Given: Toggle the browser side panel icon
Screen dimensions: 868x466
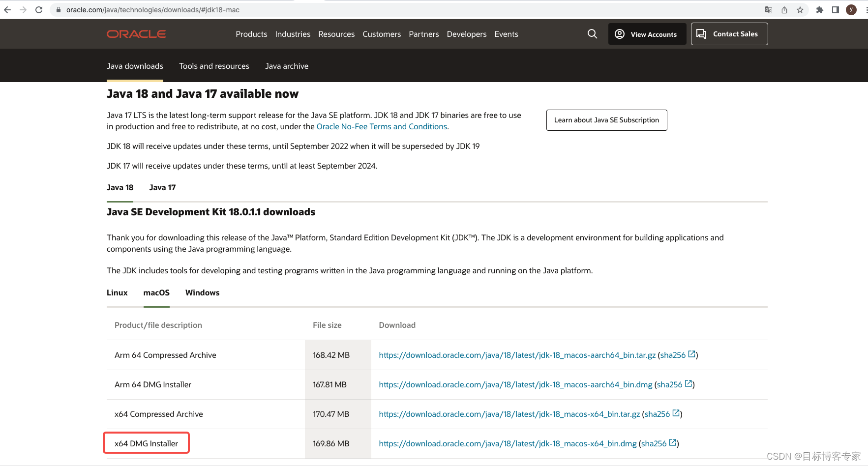Looking at the screenshot, I should 835,10.
